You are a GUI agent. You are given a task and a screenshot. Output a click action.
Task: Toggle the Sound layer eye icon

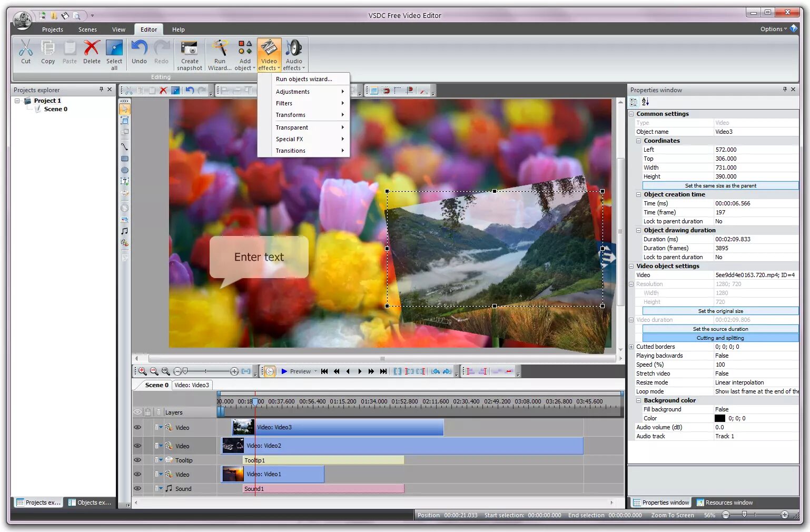click(137, 488)
